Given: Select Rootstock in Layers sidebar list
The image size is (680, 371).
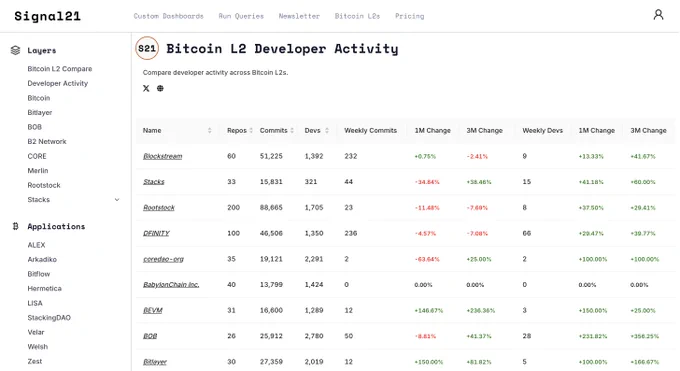Looking at the screenshot, I should click(44, 185).
